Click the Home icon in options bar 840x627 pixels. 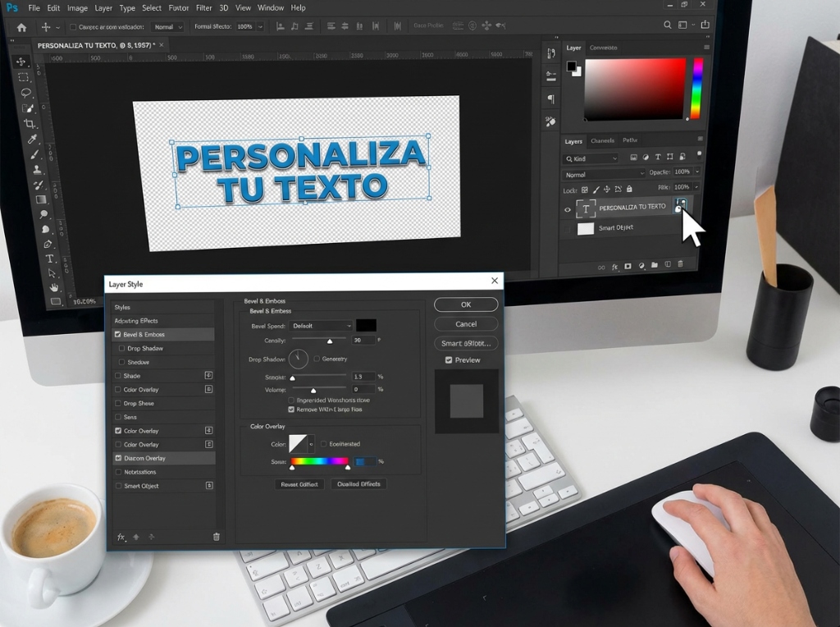tap(21, 27)
